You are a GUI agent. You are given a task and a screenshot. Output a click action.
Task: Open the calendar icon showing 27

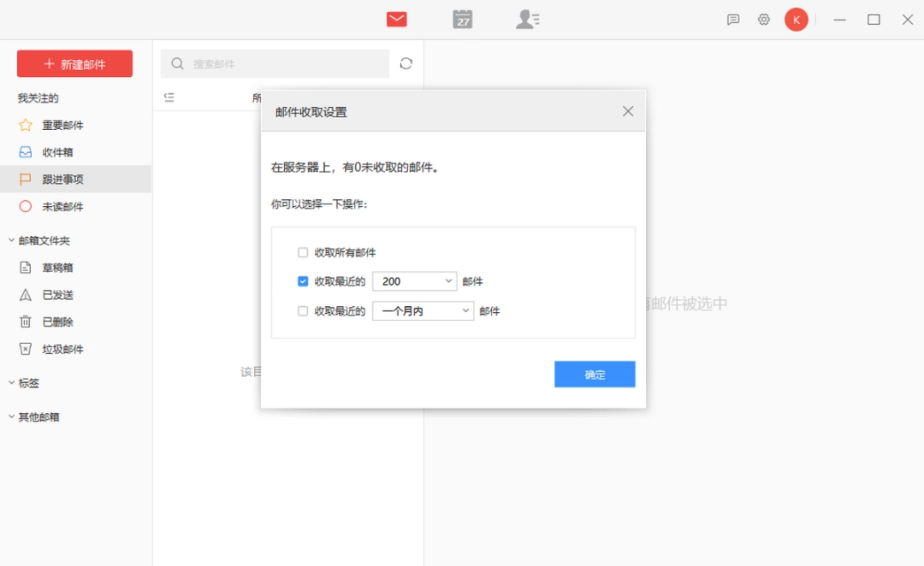tap(463, 20)
